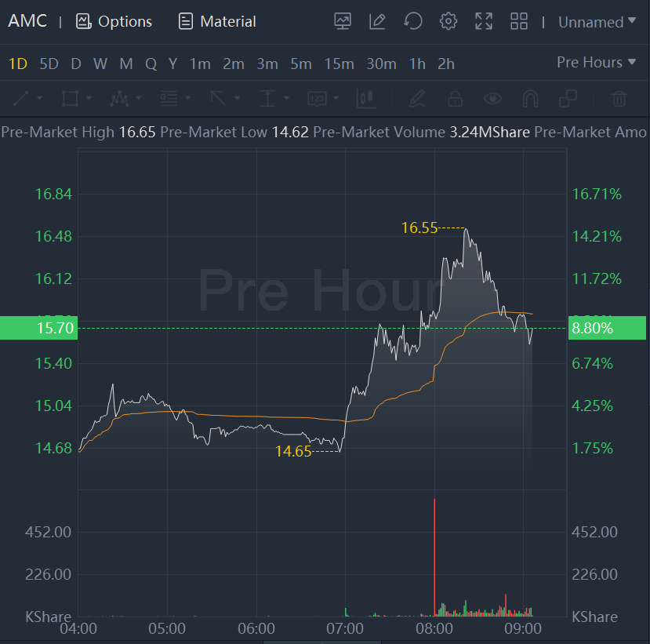Switch to the 5D timeframe tab
Screen dimensions: 650x644
49,64
